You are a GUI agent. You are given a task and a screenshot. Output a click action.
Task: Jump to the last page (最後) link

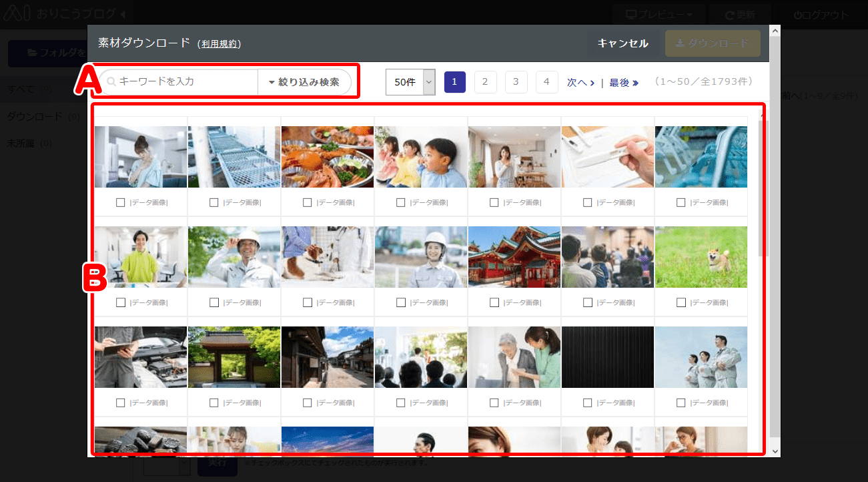click(x=624, y=83)
